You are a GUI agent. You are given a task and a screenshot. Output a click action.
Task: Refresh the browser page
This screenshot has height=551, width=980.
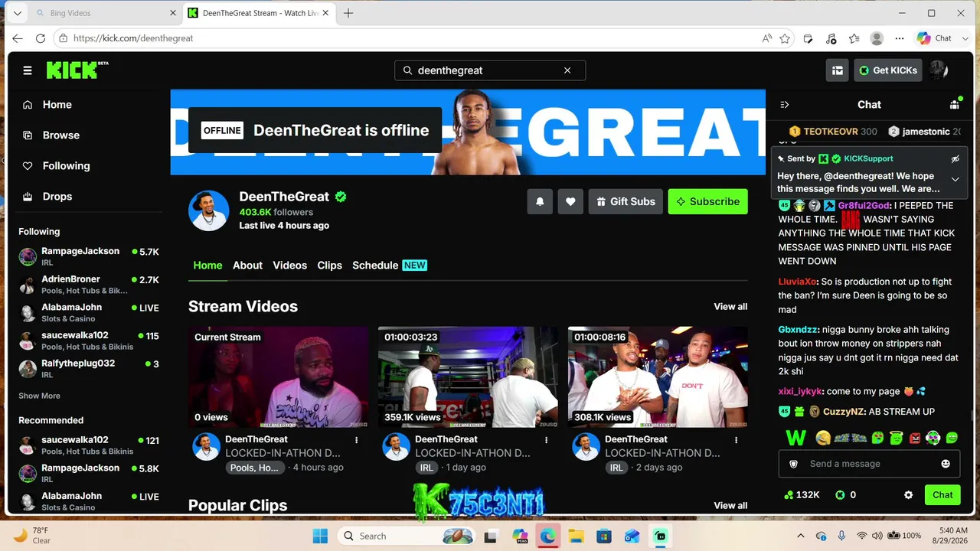tap(41, 38)
